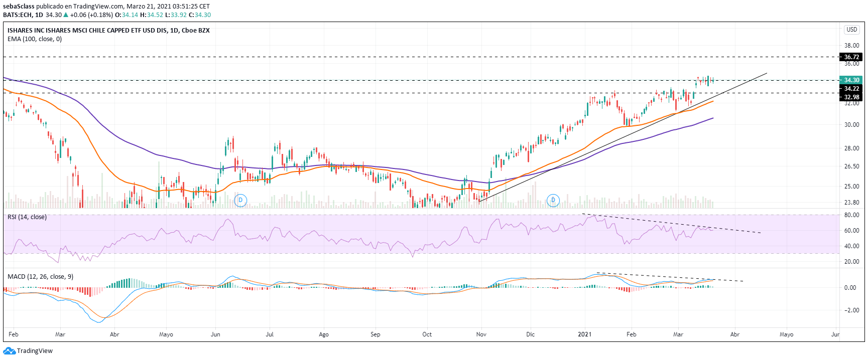Click the 2021 label on time axis
Screen dimensions: 868x360
584,334
